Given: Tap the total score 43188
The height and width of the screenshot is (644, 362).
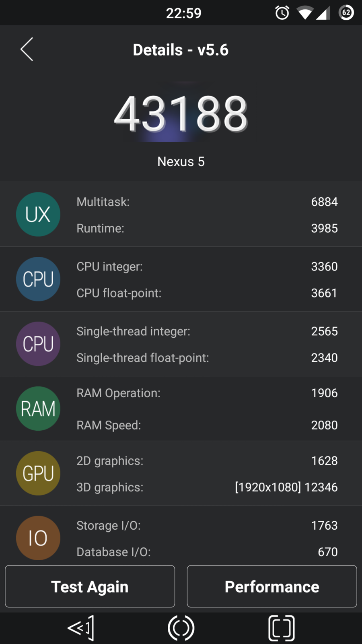Looking at the screenshot, I should [x=181, y=114].
